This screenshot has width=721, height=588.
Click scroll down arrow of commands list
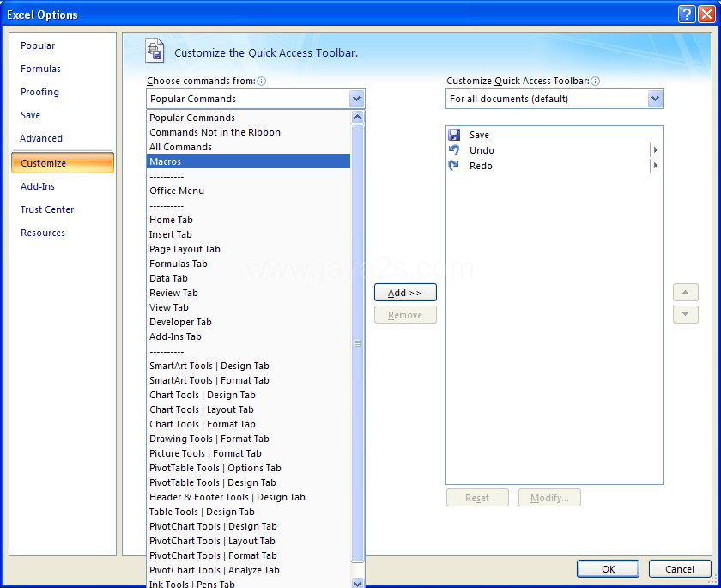pos(357,583)
